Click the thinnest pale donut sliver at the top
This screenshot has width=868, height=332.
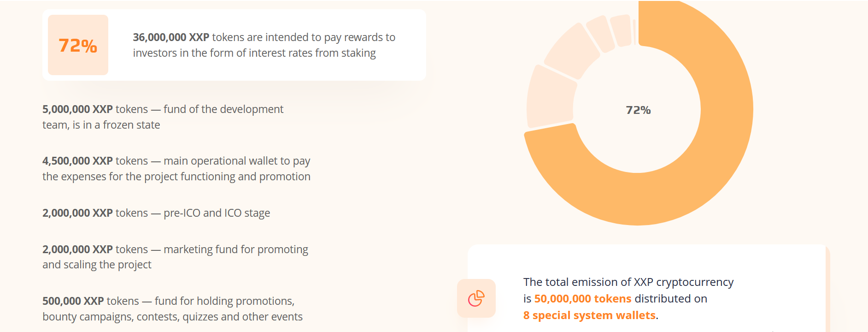pyautogui.click(x=634, y=31)
